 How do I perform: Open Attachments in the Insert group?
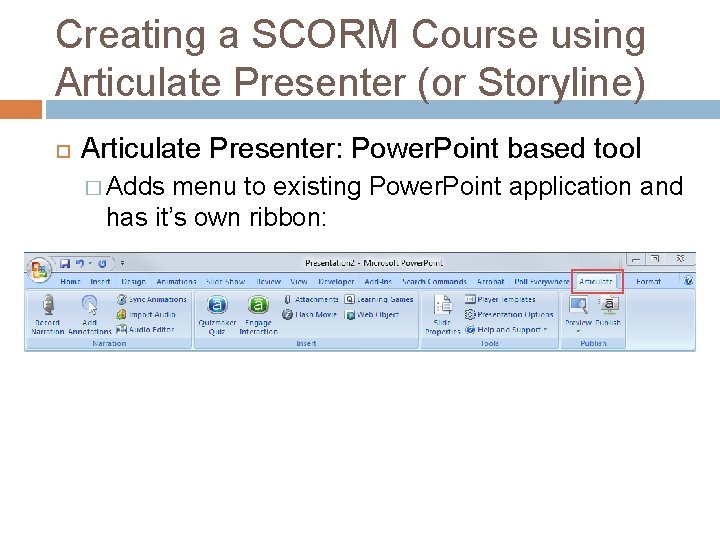[311, 299]
